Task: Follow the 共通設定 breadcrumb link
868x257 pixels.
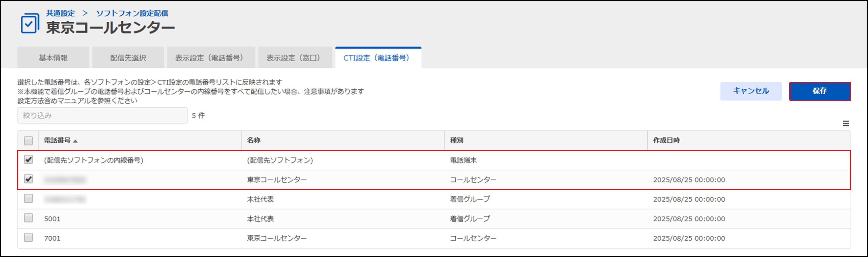Action: click(61, 13)
